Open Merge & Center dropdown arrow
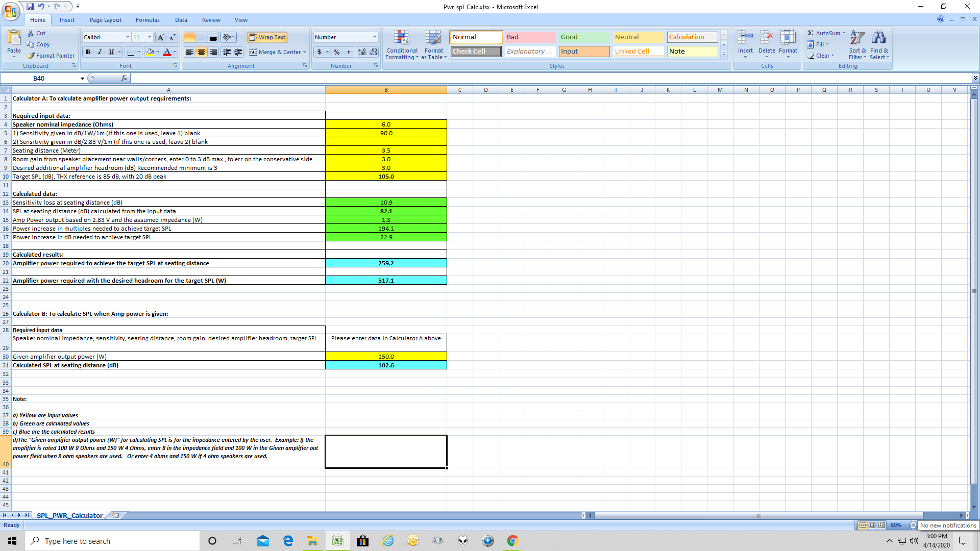 click(x=304, y=52)
